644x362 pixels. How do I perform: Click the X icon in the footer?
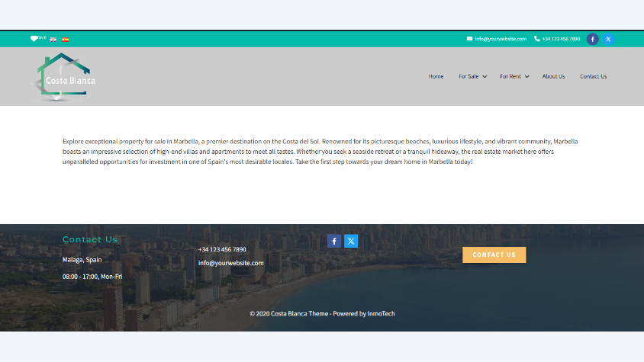[351, 241]
